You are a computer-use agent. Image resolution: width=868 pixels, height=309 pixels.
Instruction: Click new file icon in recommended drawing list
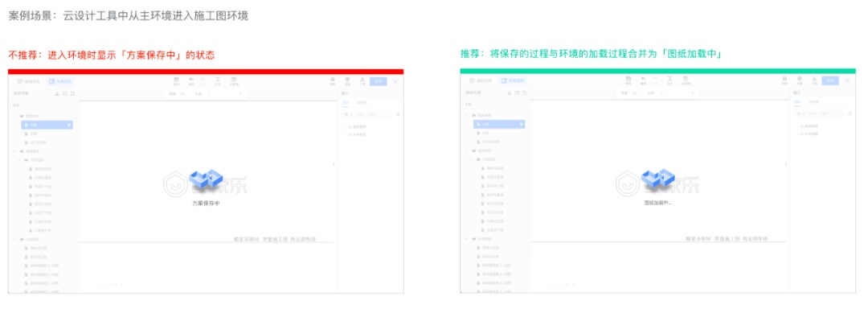tap(525, 93)
